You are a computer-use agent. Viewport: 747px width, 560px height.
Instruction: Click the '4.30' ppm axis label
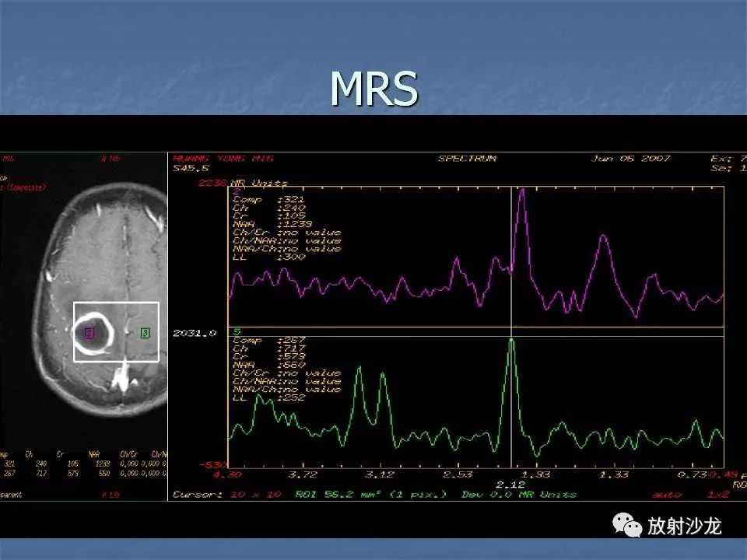point(227,474)
